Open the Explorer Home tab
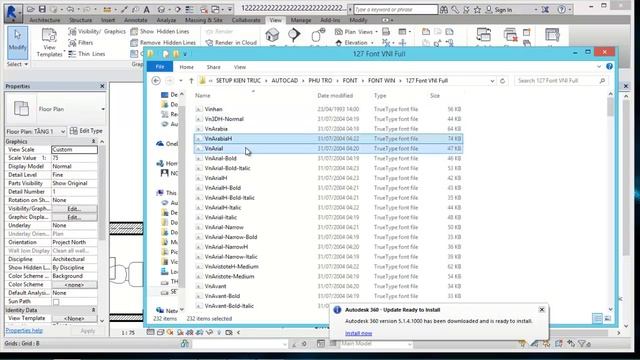Image resolution: width=640 pixels, height=360 pixels. click(187, 67)
